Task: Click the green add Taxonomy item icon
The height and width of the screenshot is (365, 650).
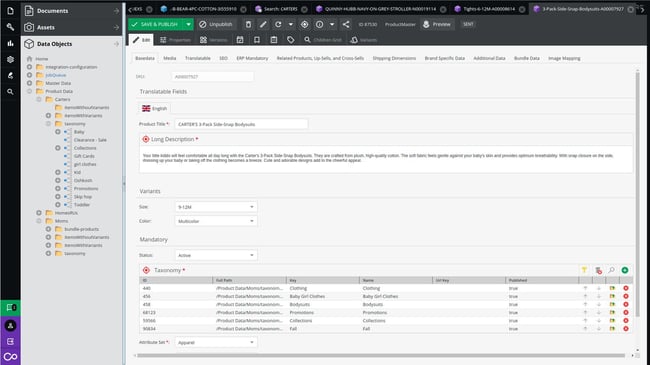Action: 625,270
